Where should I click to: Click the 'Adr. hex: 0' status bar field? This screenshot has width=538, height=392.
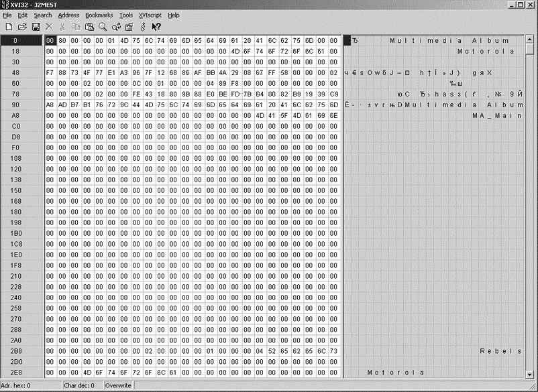pos(31,385)
